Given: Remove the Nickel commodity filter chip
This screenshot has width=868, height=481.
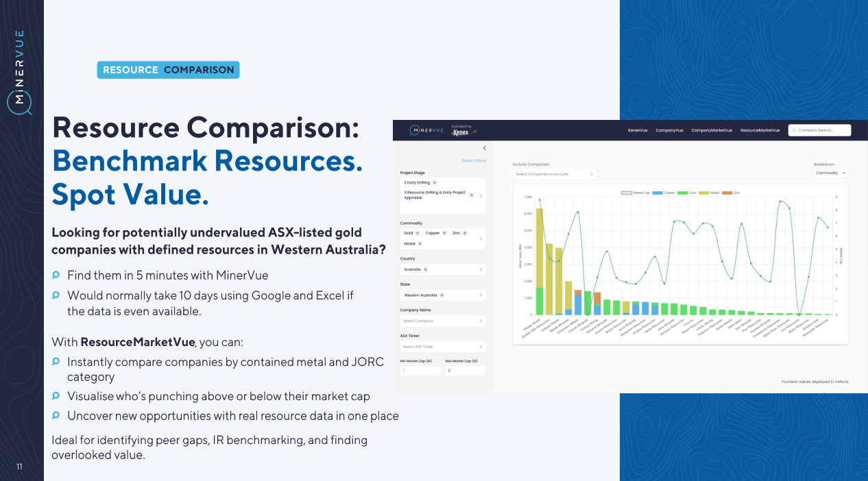Looking at the screenshot, I should point(420,243).
